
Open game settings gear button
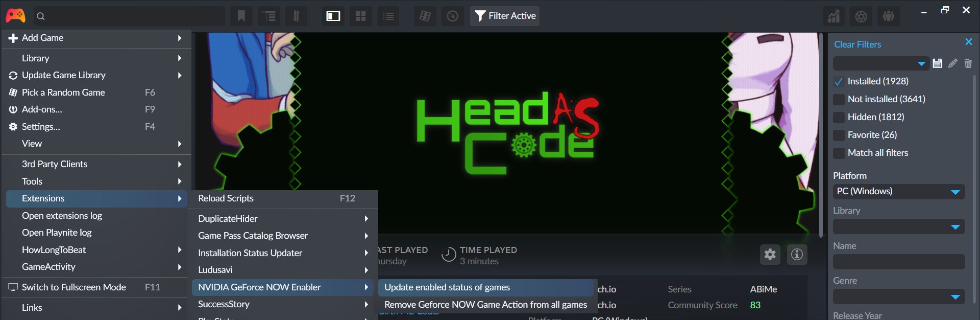770,254
